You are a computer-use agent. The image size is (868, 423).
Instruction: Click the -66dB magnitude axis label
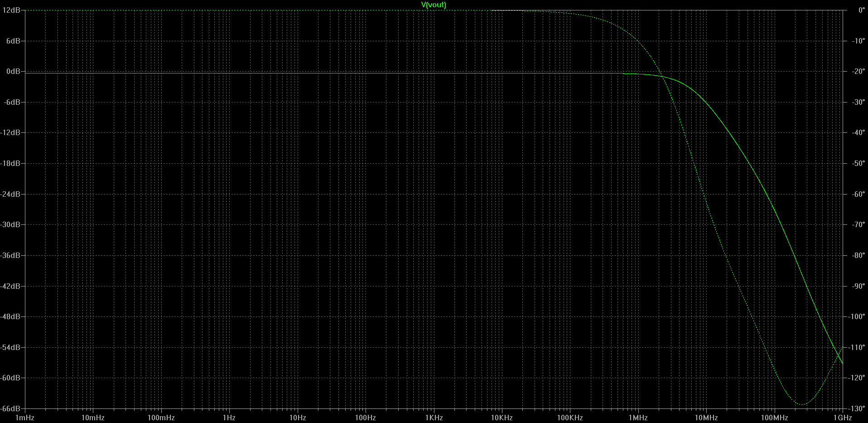point(10,408)
